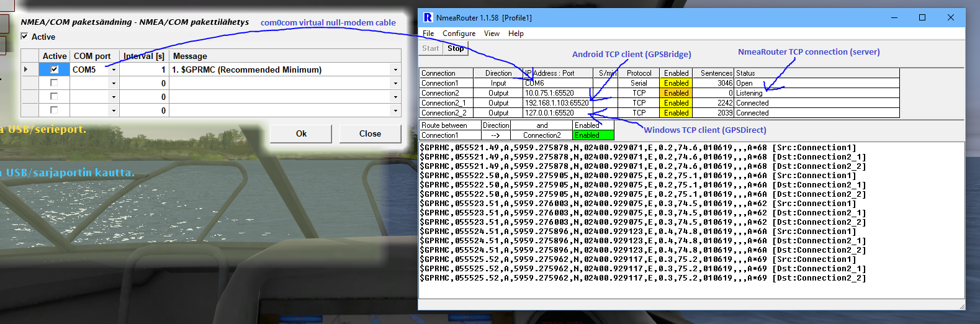Click the row selector arrow beside COM5 row
The image size is (980, 324).
pyautogui.click(x=25, y=70)
